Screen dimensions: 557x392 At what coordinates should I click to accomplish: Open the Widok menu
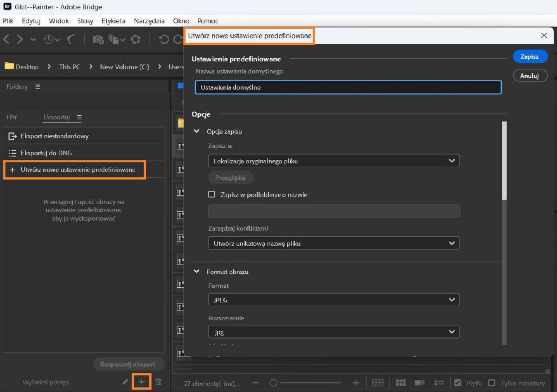click(59, 21)
